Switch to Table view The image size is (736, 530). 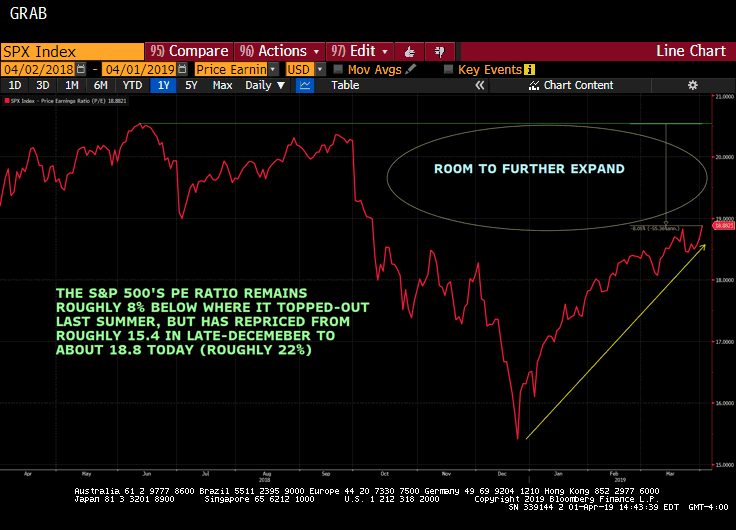pos(345,85)
